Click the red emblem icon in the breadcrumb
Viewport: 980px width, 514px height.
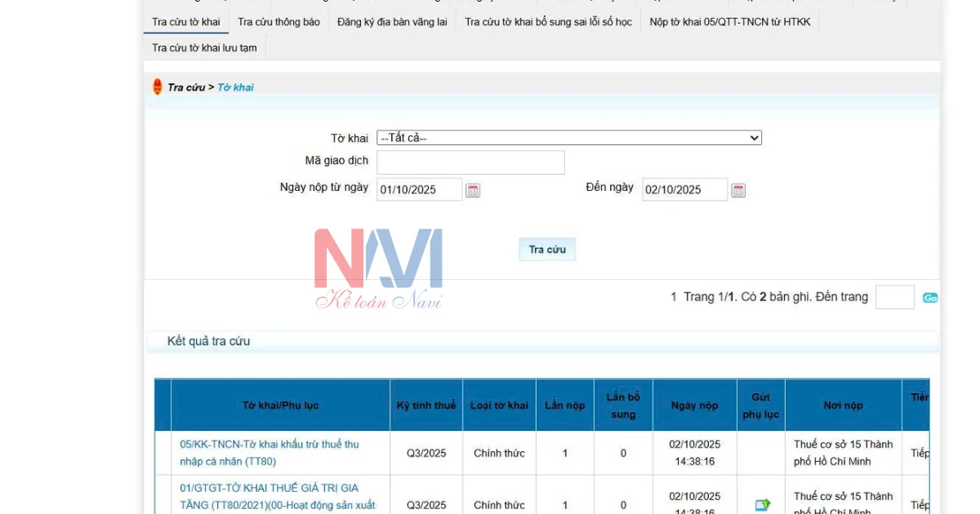point(156,86)
